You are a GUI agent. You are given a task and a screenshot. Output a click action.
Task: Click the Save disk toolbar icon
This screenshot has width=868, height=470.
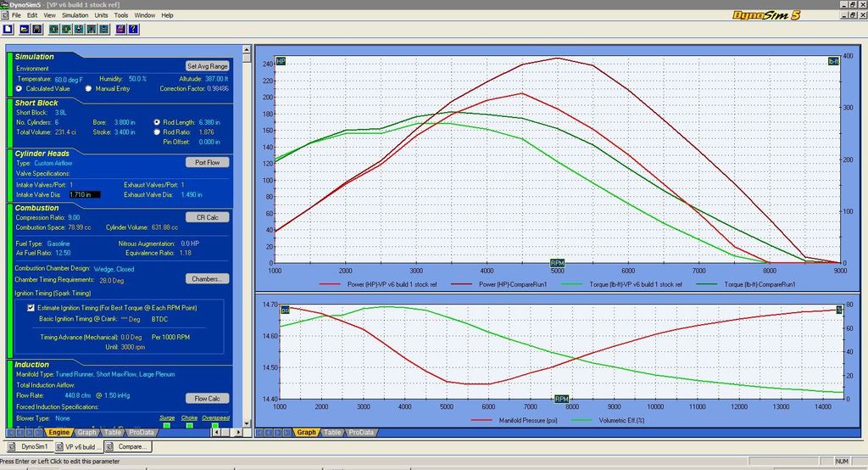[x=37, y=29]
